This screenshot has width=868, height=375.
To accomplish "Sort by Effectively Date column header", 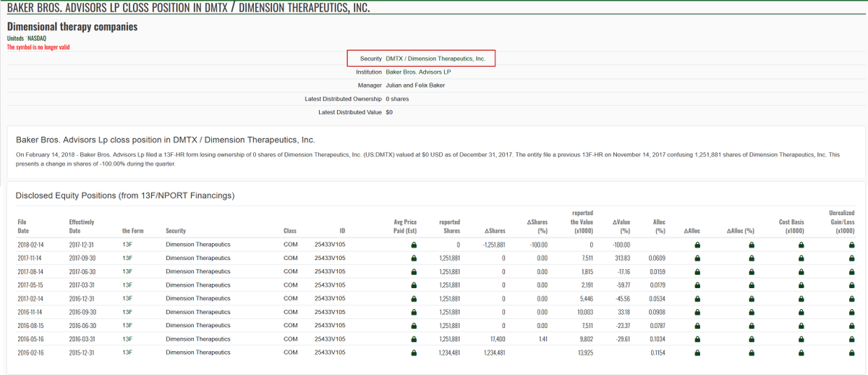I will [82, 226].
